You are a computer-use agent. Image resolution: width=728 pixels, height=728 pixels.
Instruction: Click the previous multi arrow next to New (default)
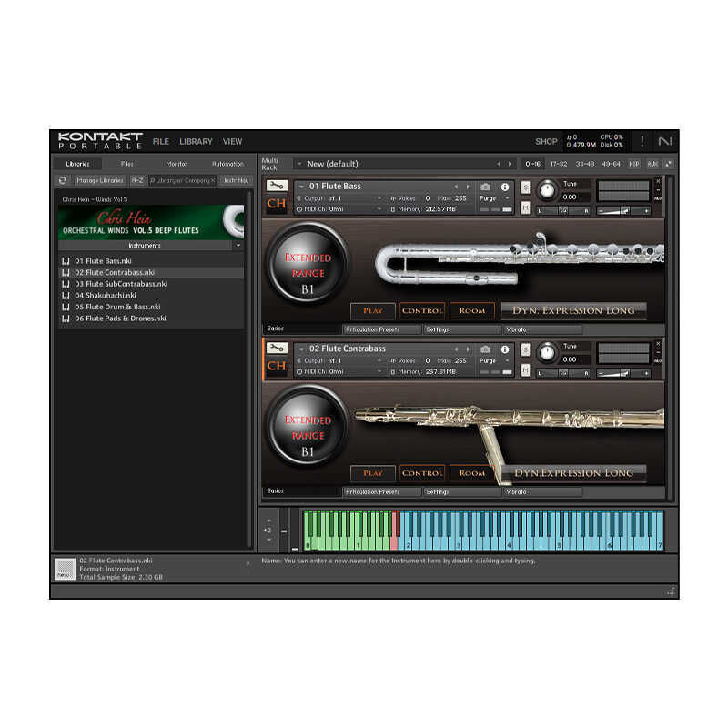499,164
